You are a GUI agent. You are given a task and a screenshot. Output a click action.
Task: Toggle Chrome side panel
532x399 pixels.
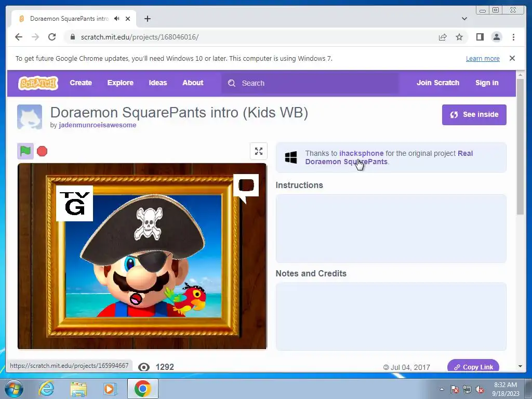pyautogui.click(x=480, y=37)
